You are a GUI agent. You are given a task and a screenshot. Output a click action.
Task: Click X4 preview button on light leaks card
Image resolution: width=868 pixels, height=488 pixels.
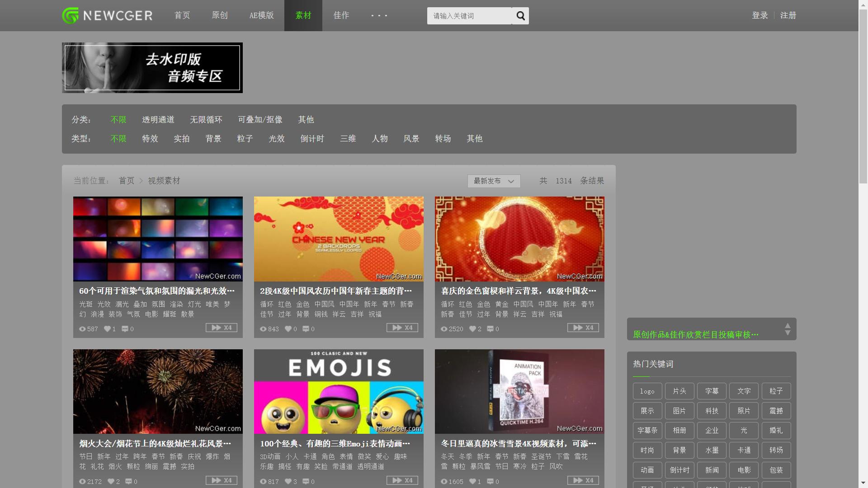tap(222, 328)
